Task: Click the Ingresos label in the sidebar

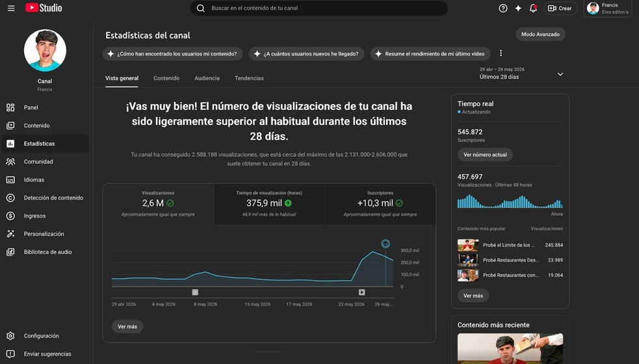Action: tap(34, 216)
